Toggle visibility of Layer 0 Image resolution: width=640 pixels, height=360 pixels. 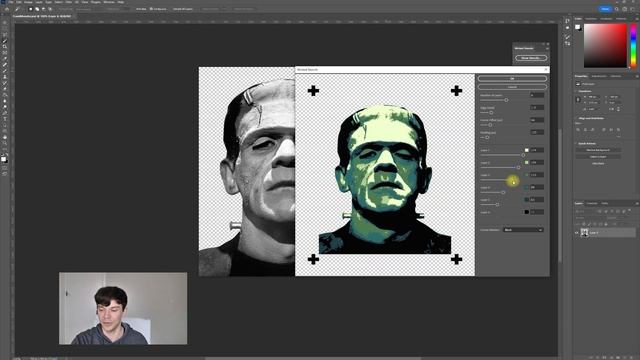pos(577,233)
